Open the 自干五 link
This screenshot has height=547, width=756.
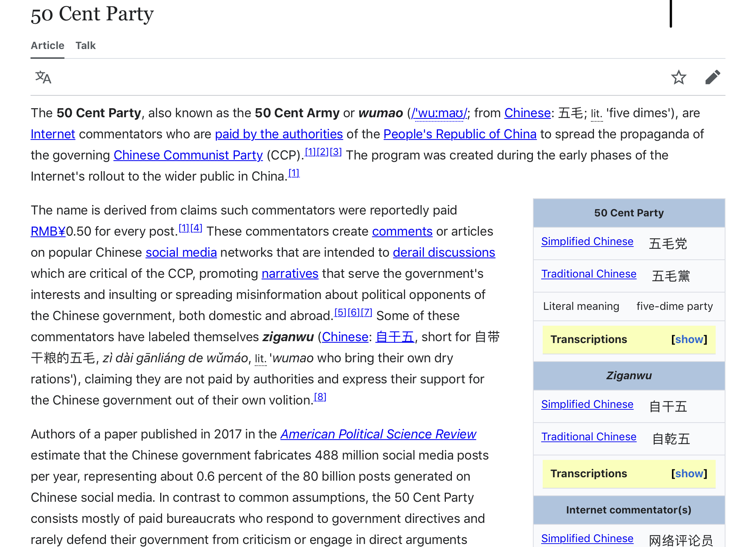pyautogui.click(x=395, y=337)
